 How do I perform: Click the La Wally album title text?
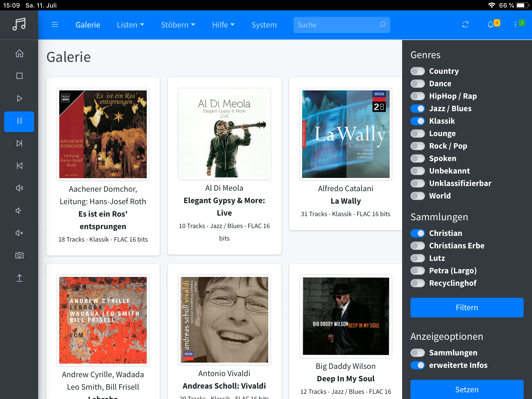tap(346, 201)
